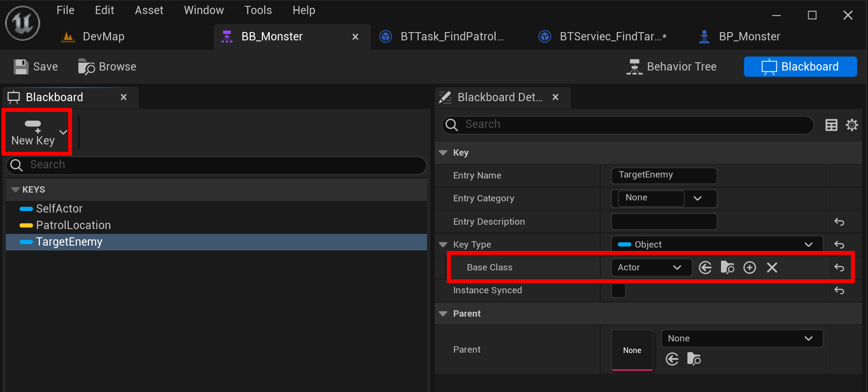
Task: Open the Window menu
Action: click(204, 10)
